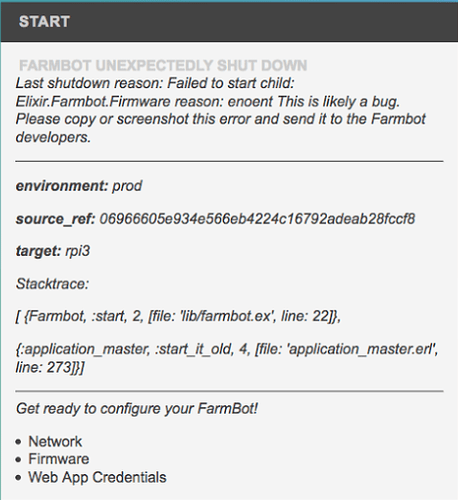Select the Elixir.Farmbot.Firmware reason line
The height and width of the screenshot is (500, 458).
point(208,101)
